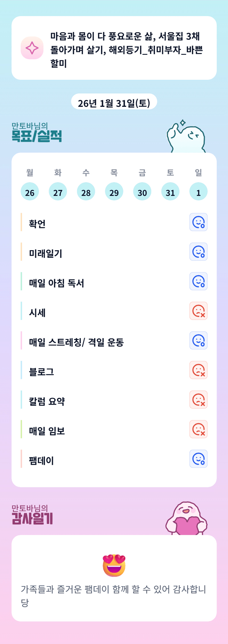Toggle the sad face status for 시세
This screenshot has height=644, width=228.
click(x=198, y=311)
